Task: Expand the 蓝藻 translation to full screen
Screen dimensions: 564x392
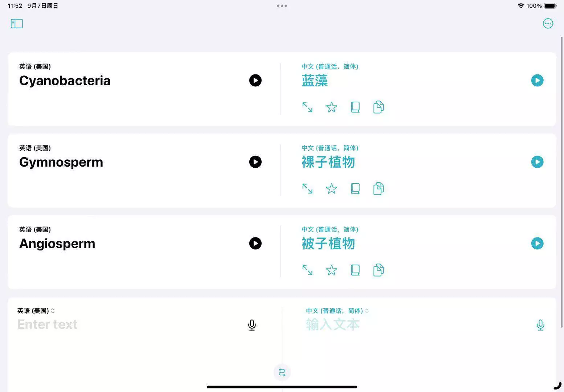Action: click(x=307, y=107)
